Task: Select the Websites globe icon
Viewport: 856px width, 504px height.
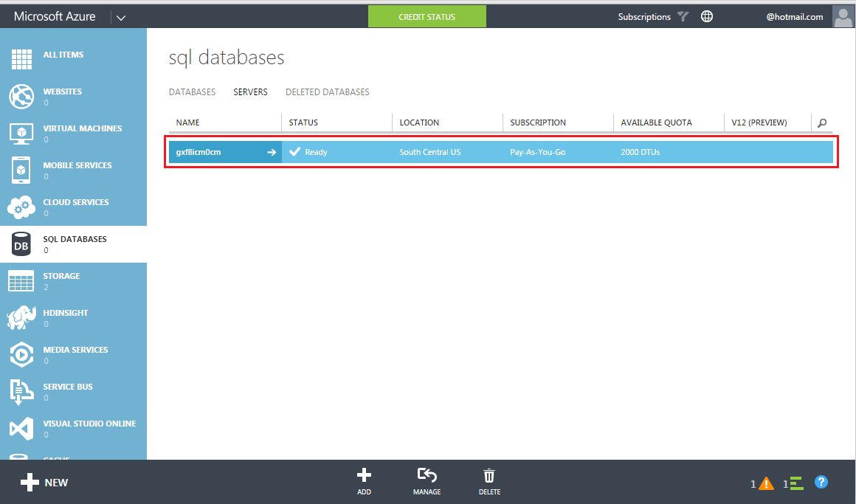Action: click(x=21, y=96)
